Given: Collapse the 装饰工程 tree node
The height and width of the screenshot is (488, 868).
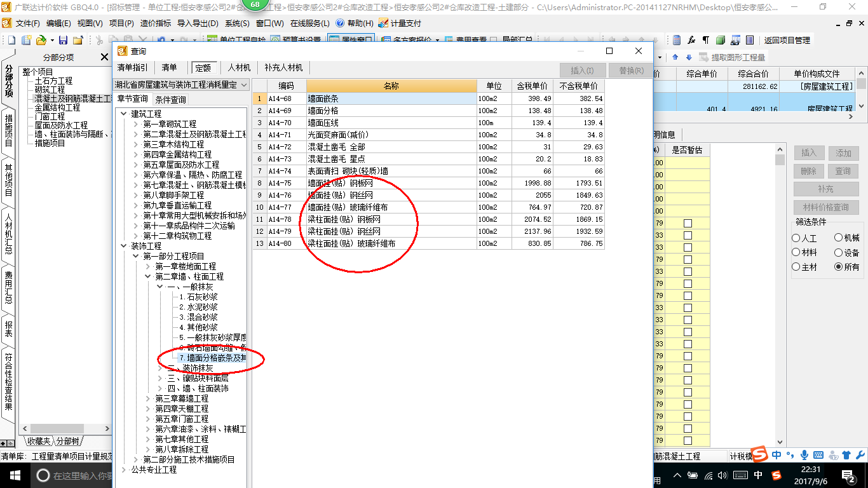Looking at the screenshot, I should [x=123, y=246].
